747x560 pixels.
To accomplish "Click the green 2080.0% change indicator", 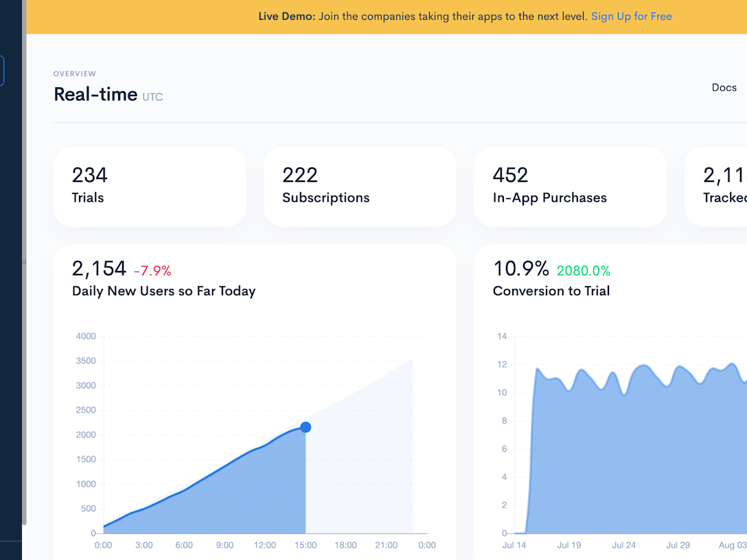I will pyautogui.click(x=583, y=270).
